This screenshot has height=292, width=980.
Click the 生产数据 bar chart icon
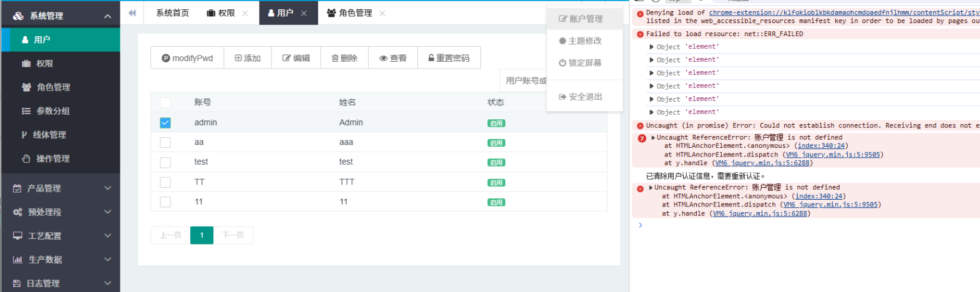(x=17, y=259)
